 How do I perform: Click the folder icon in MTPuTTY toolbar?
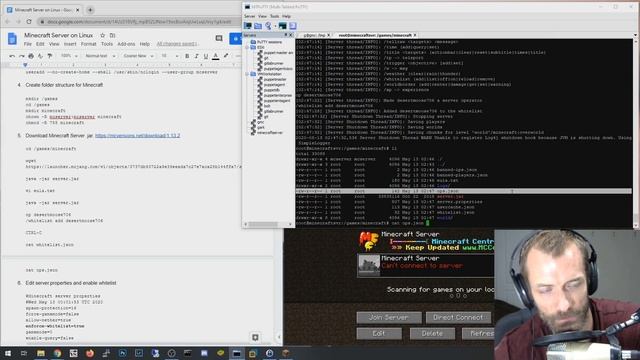pyautogui.click(x=258, y=26)
